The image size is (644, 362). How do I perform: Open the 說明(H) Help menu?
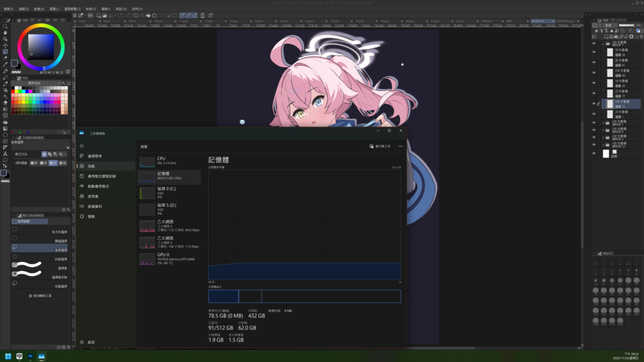pyautogui.click(x=137, y=9)
